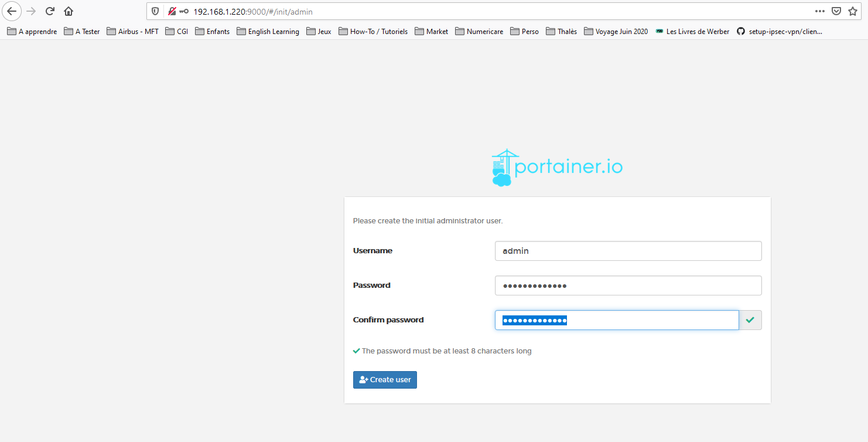Click the Save to Pocket icon

pyautogui.click(x=837, y=11)
